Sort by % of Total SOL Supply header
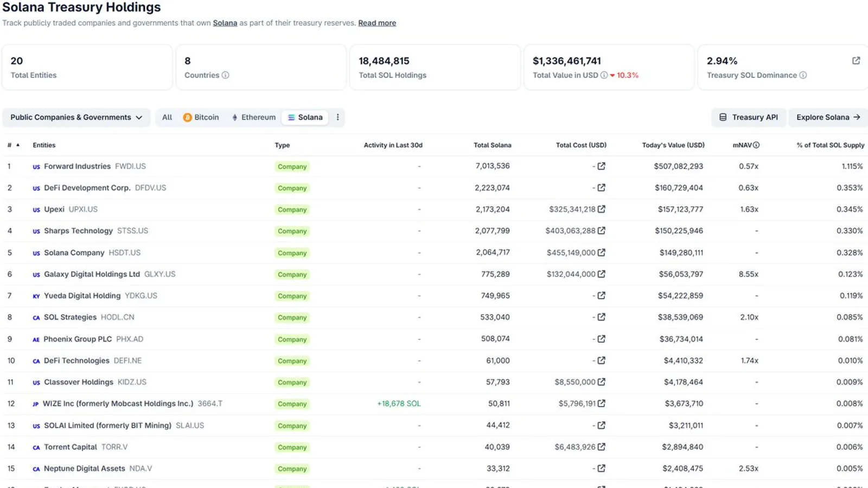The height and width of the screenshot is (488, 868). pyautogui.click(x=831, y=145)
